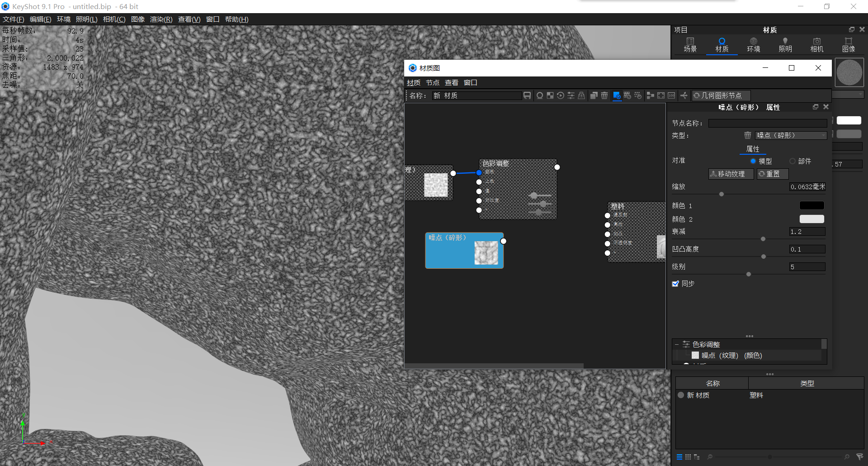
Task: Click the save material icon in material graph toolbar
Action: 527,95
